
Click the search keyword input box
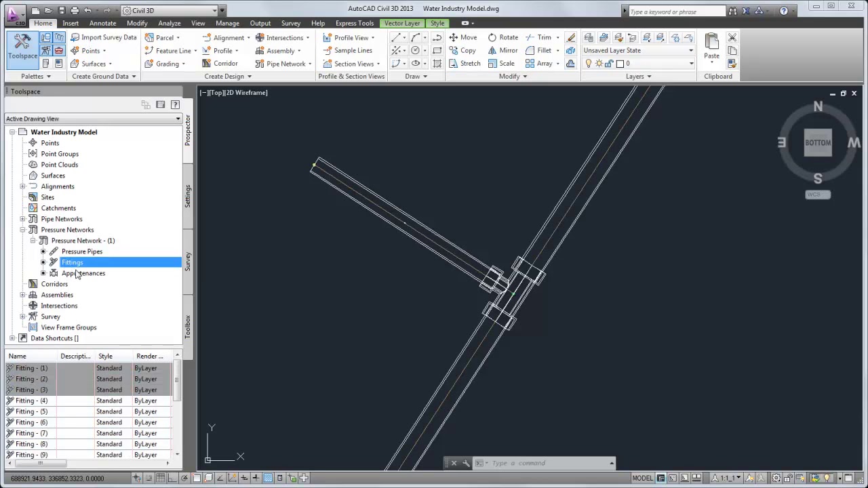677,11
